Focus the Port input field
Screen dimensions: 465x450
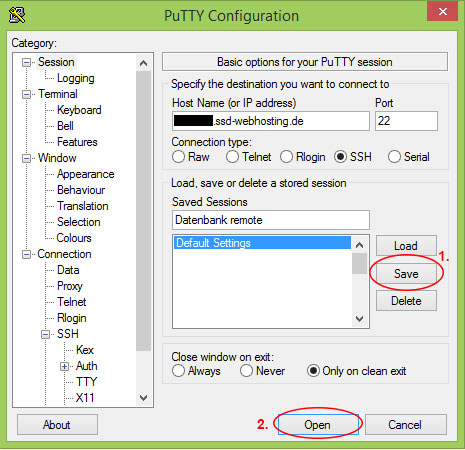pyautogui.click(x=406, y=121)
